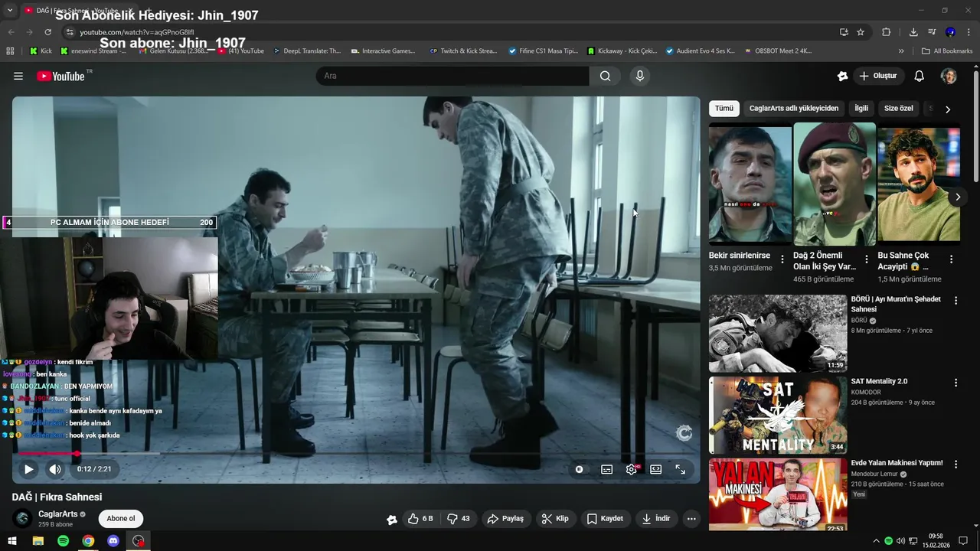
Task: Click the YouTube search input field
Action: click(x=452, y=76)
